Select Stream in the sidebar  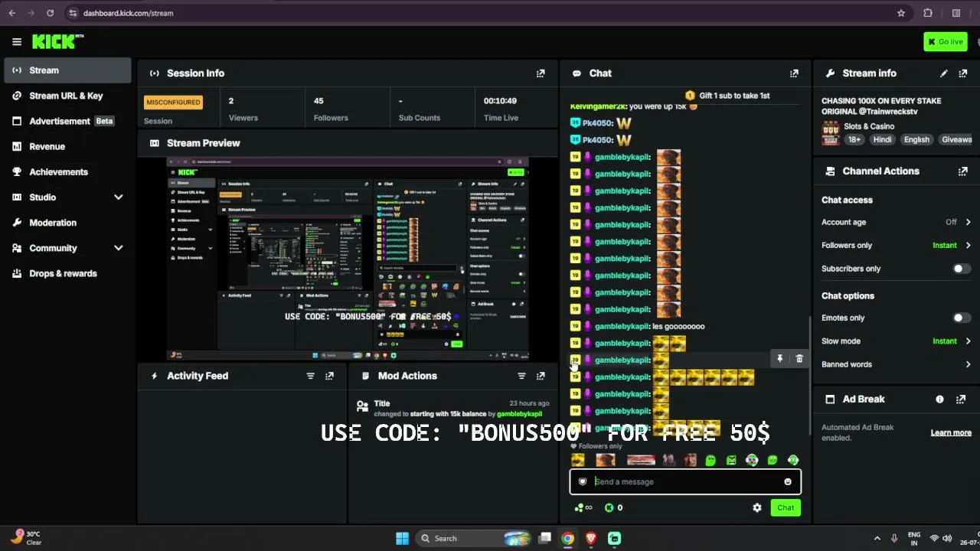(68, 70)
